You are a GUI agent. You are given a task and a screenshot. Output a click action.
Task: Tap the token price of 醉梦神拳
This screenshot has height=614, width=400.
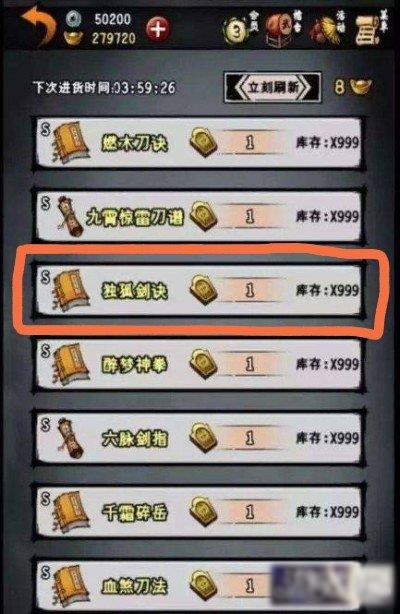(x=250, y=364)
